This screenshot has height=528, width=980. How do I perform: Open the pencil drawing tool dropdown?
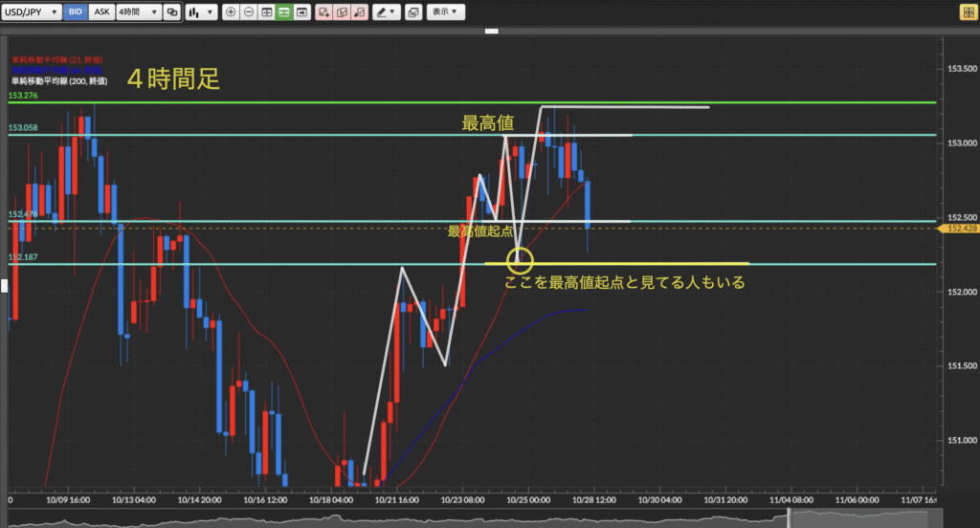point(387,12)
